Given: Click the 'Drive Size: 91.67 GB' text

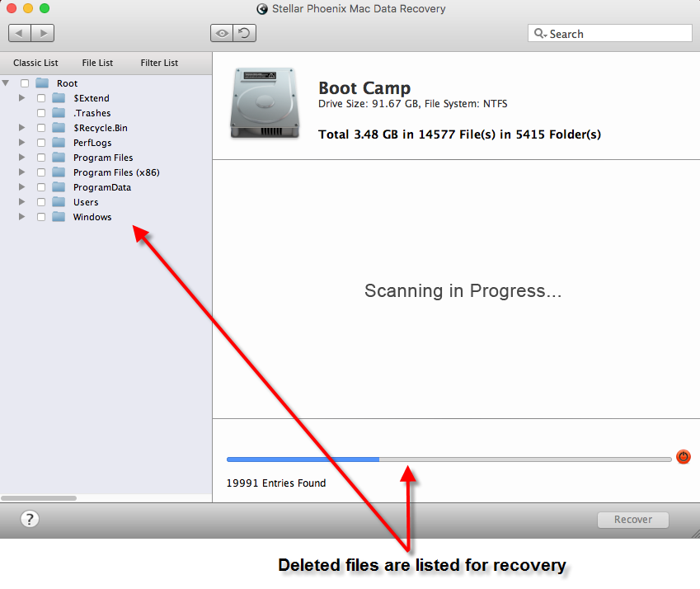Looking at the screenshot, I should [x=369, y=104].
